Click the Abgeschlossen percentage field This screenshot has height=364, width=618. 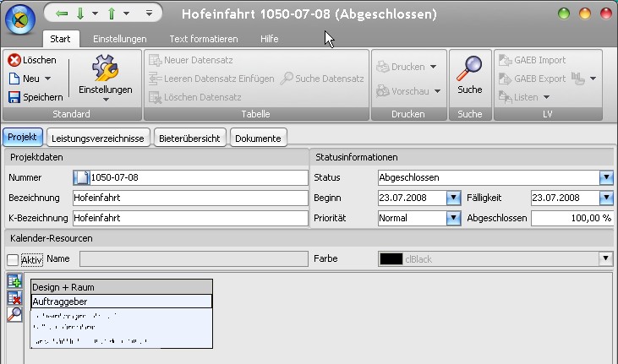[572, 218]
